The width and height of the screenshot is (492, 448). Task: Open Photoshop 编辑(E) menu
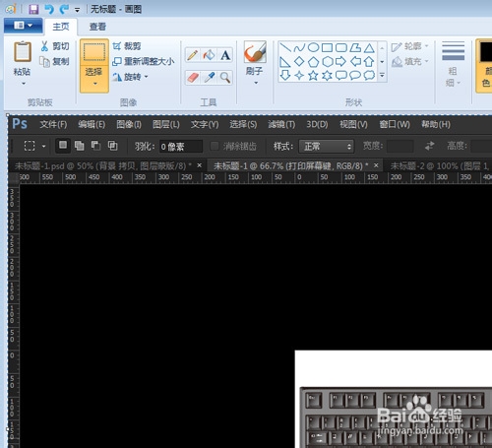tap(92, 124)
